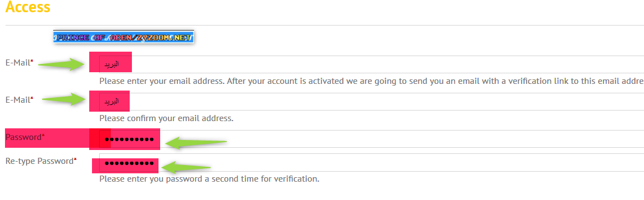
Task: Focus the confirm E-Mail input field
Action: point(372,102)
